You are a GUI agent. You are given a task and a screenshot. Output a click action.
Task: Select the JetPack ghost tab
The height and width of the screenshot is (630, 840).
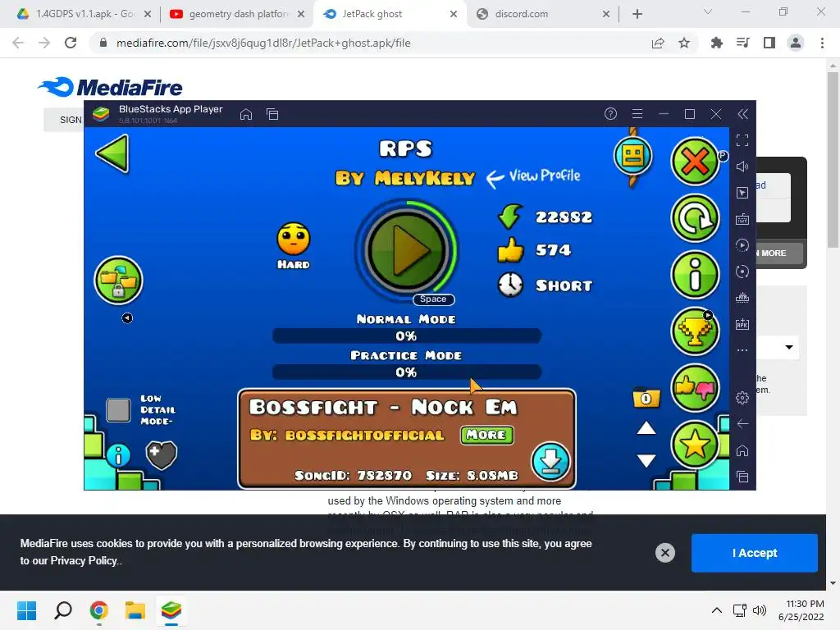390,14
